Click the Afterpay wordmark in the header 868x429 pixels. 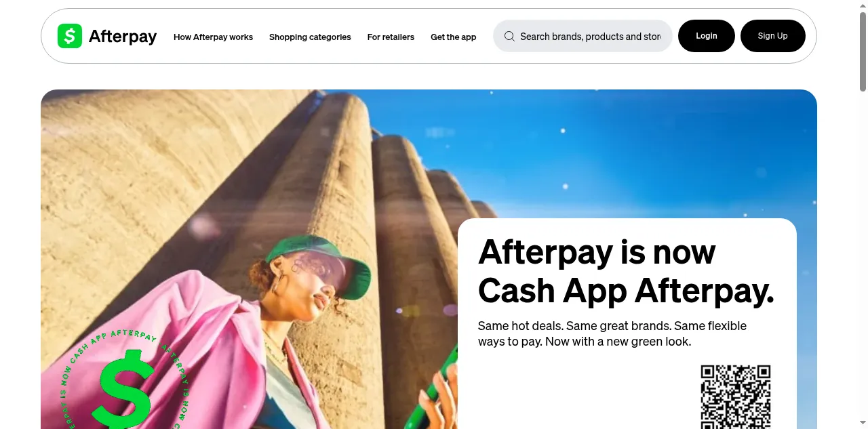pyautogui.click(x=123, y=37)
